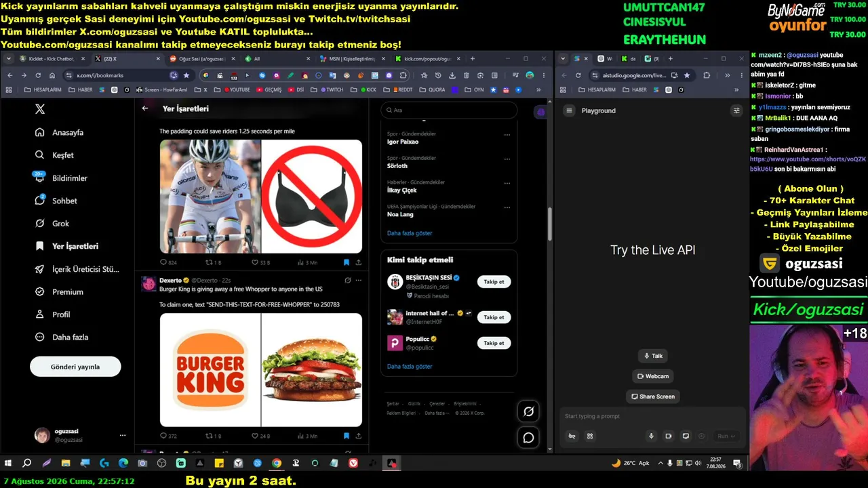This screenshot has width=868, height=488.
Task: Share the Dexerto Burger King post
Action: pyautogui.click(x=358, y=436)
